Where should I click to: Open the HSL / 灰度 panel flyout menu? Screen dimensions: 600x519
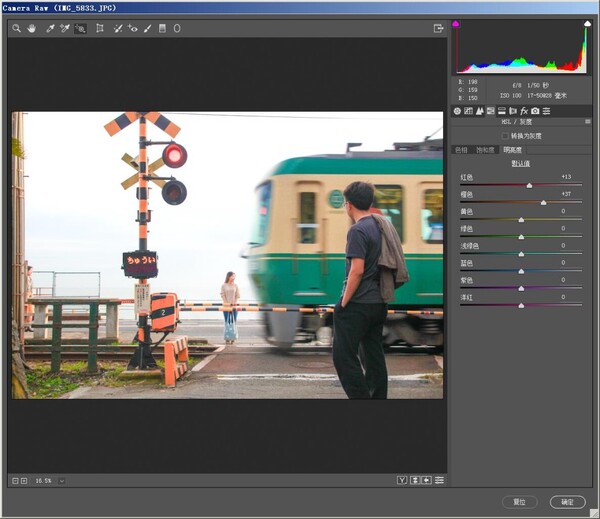588,122
